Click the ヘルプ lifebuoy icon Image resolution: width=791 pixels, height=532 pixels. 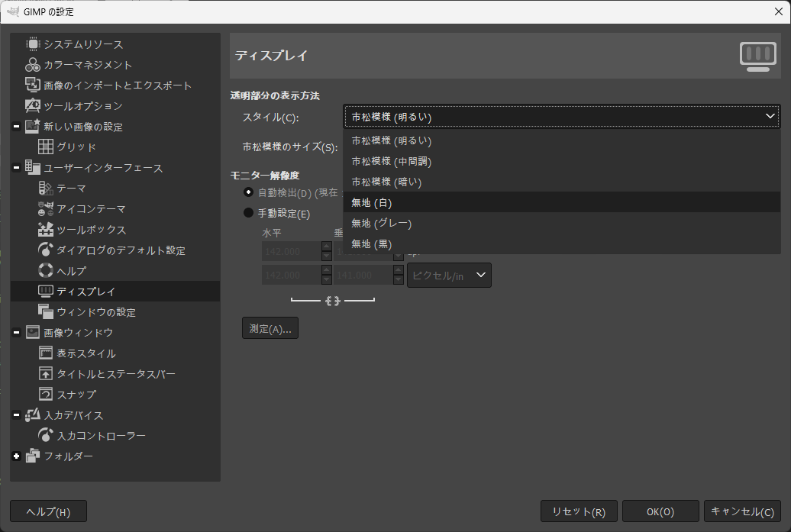click(45, 271)
